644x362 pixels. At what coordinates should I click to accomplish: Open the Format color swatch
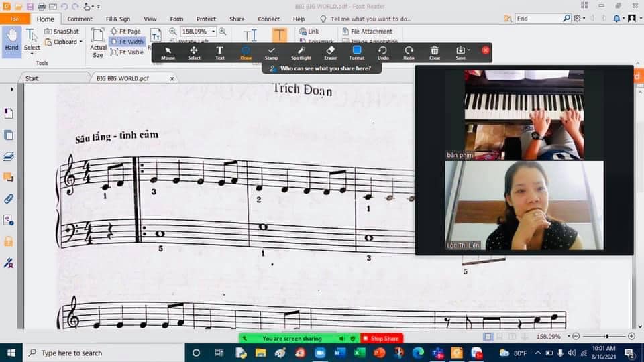[357, 53]
